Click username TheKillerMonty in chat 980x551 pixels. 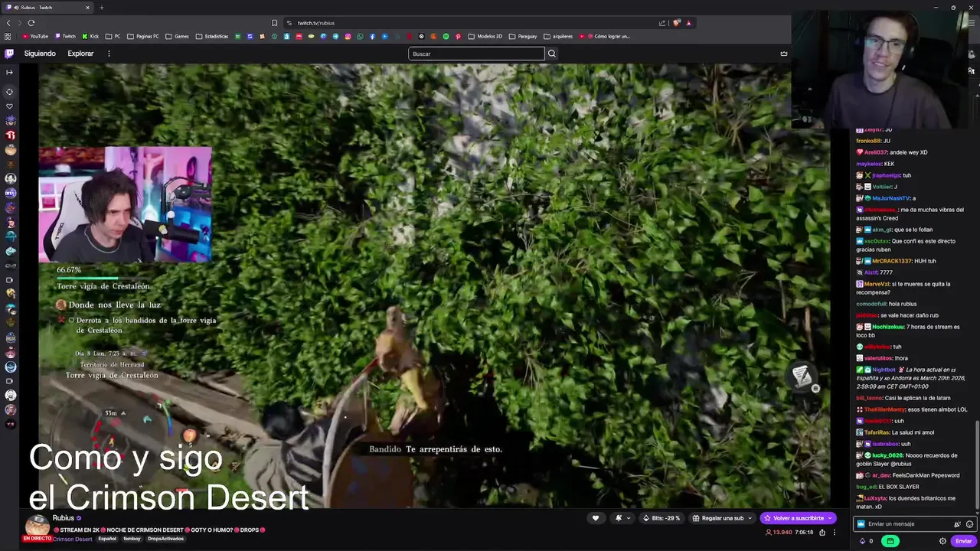point(884,409)
